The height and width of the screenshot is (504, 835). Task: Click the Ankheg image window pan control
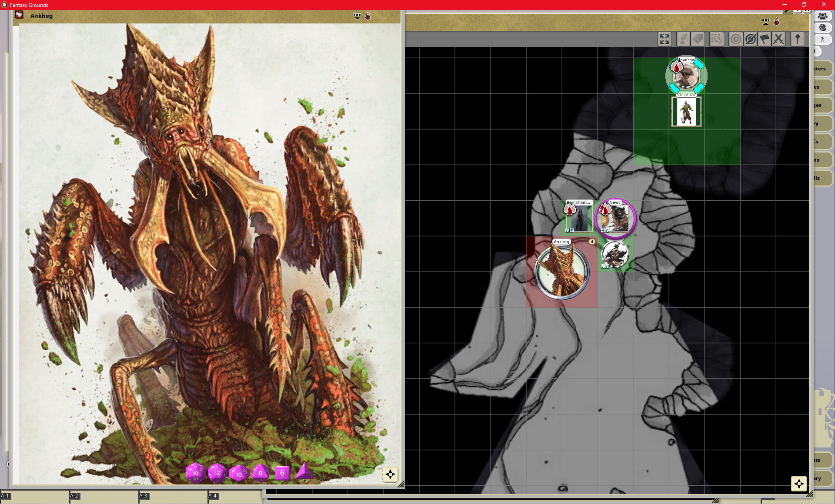[x=390, y=474]
